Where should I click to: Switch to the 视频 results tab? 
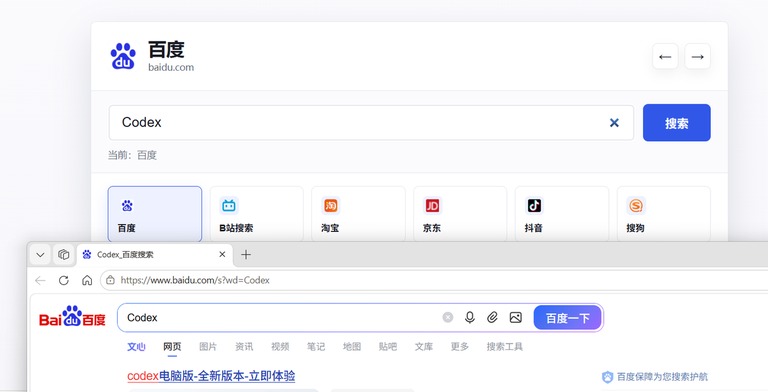click(x=280, y=347)
